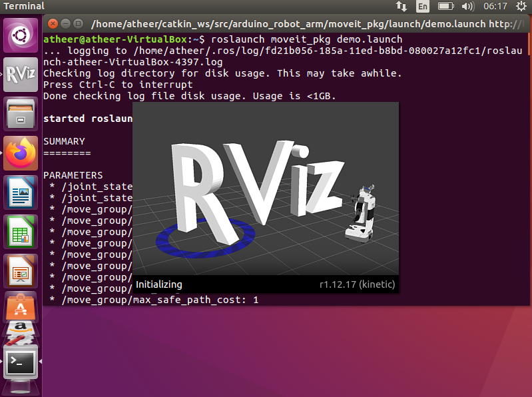Screen dimensions: 532x397
Task: Open the battery status indicator
Action: (446, 6)
